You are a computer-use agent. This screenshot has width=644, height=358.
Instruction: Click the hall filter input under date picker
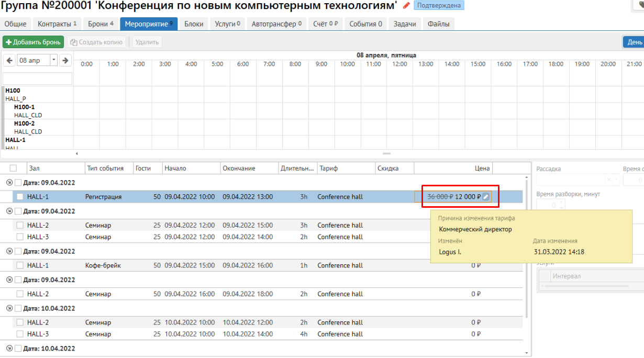pyautogui.click(x=38, y=79)
